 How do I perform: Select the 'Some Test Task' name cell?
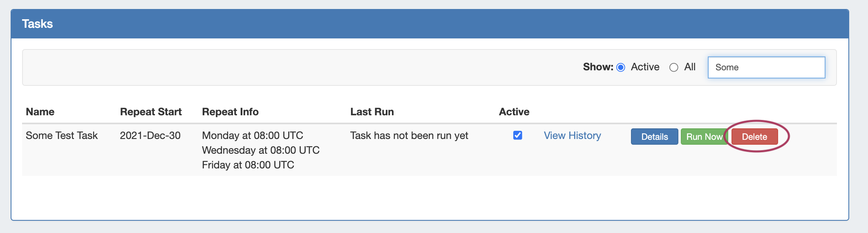coord(62,136)
